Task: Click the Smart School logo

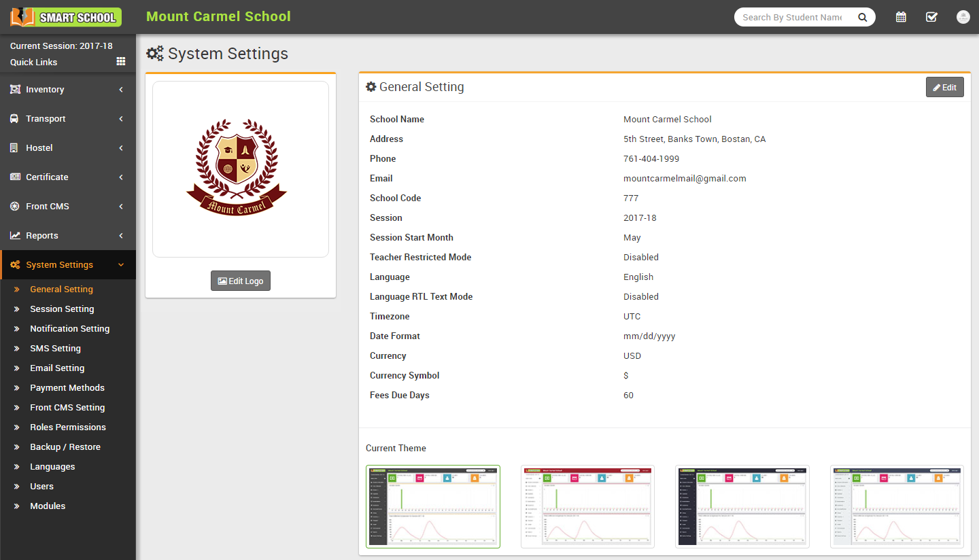Action: pyautogui.click(x=66, y=17)
